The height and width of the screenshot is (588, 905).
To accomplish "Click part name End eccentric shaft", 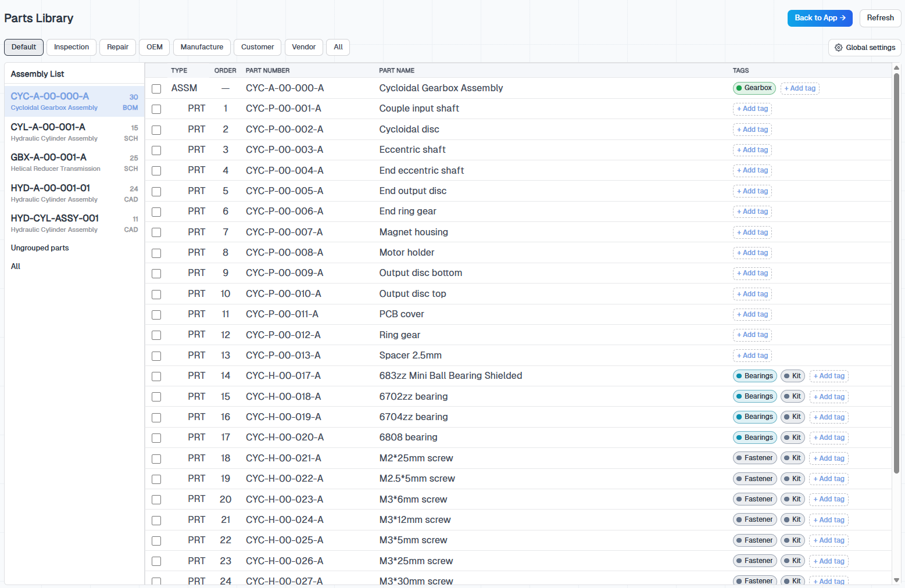I will pyautogui.click(x=421, y=171).
